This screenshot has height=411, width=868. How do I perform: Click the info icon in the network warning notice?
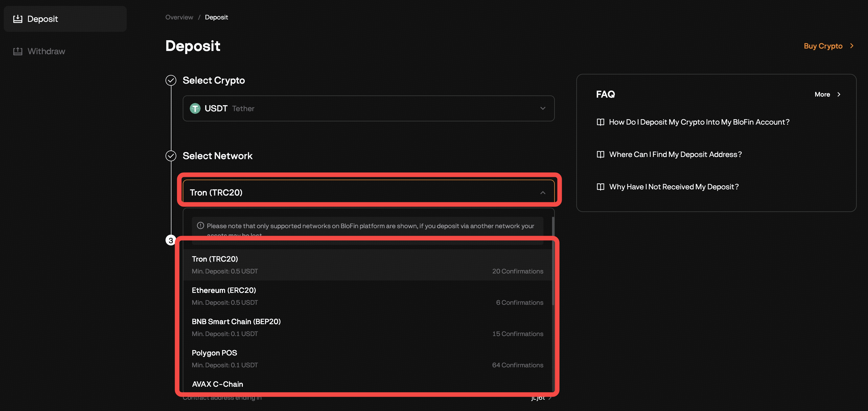tap(200, 226)
